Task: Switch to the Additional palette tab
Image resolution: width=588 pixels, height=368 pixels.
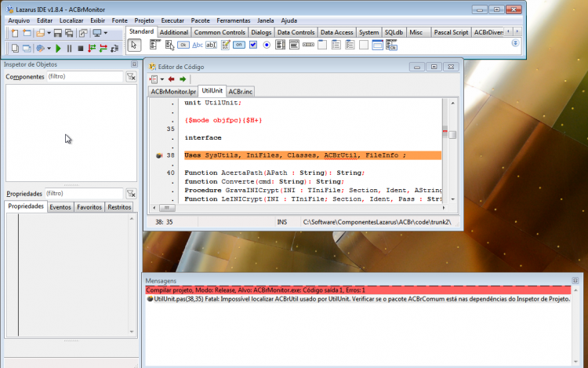Action: click(x=174, y=32)
